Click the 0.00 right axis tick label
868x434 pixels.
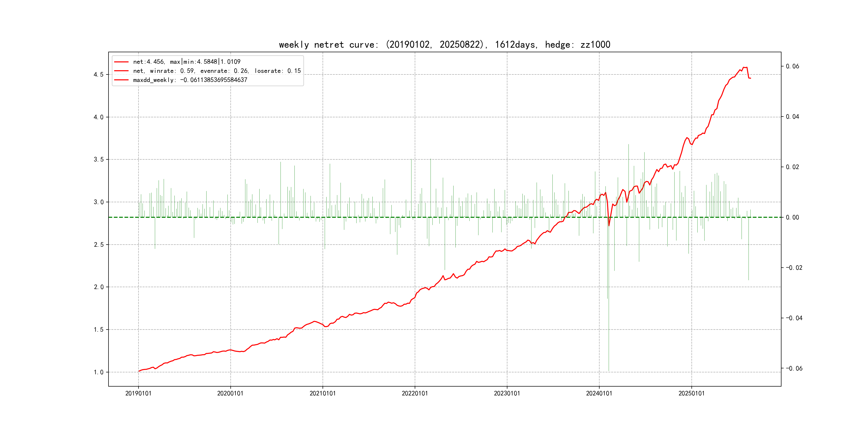pos(792,217)
